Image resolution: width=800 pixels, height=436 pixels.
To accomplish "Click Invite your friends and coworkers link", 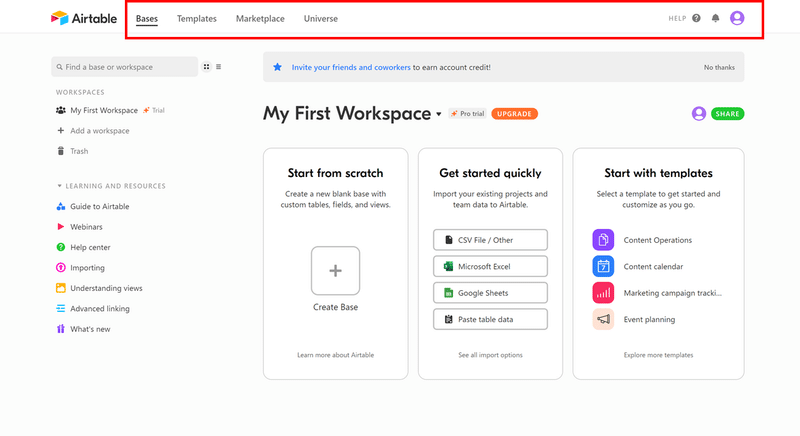I will pyautogui.click(x=351, y=67).
